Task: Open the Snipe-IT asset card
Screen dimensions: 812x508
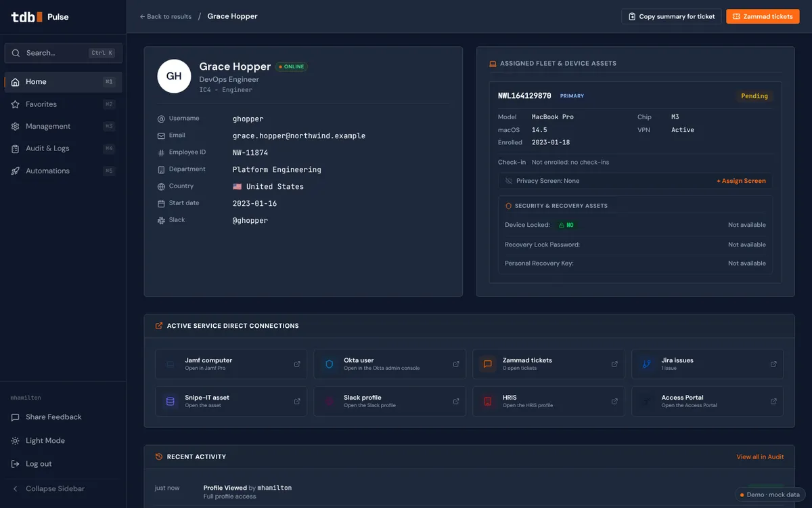Action: (231, 401)
